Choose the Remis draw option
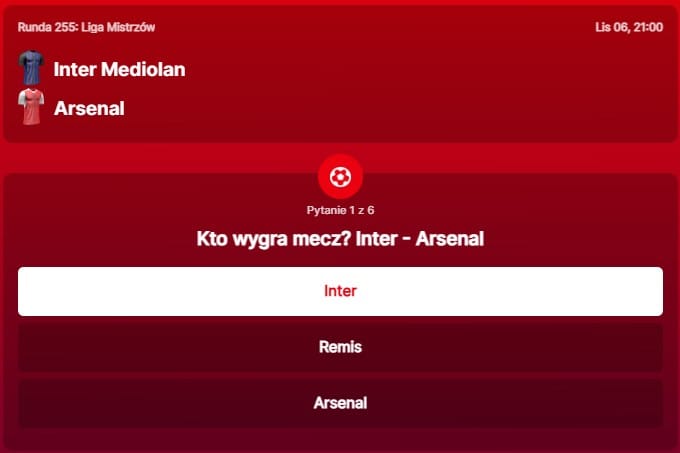The width and height of the screenshot is (680, 453). [340, 347]
